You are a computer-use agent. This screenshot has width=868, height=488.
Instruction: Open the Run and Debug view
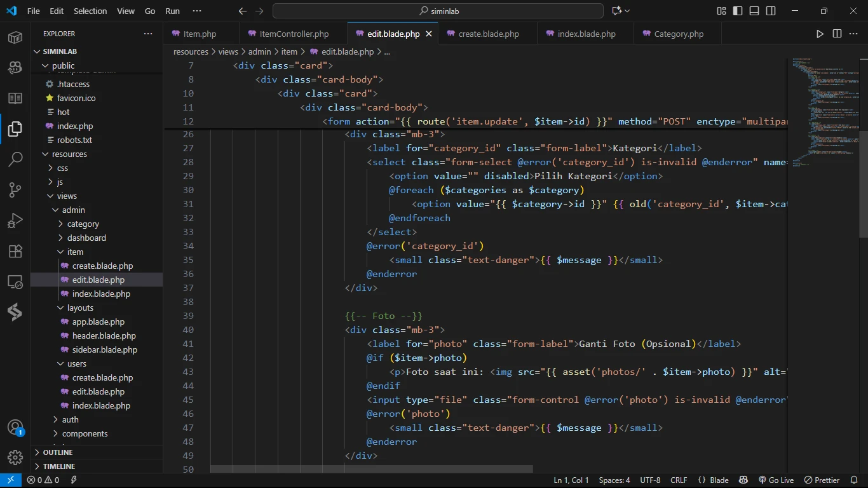point(15,220)
